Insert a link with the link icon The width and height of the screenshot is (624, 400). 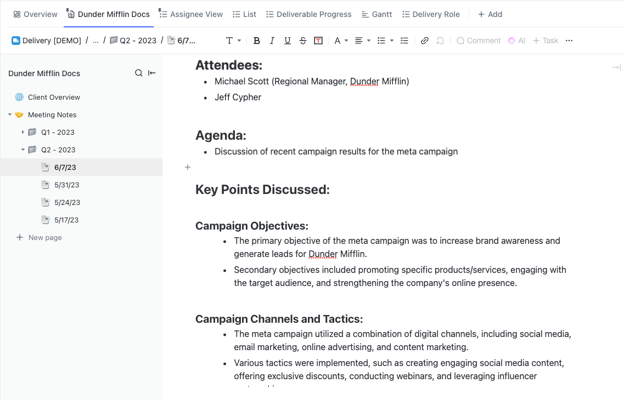pyautogui.click(x=425, y=41)
